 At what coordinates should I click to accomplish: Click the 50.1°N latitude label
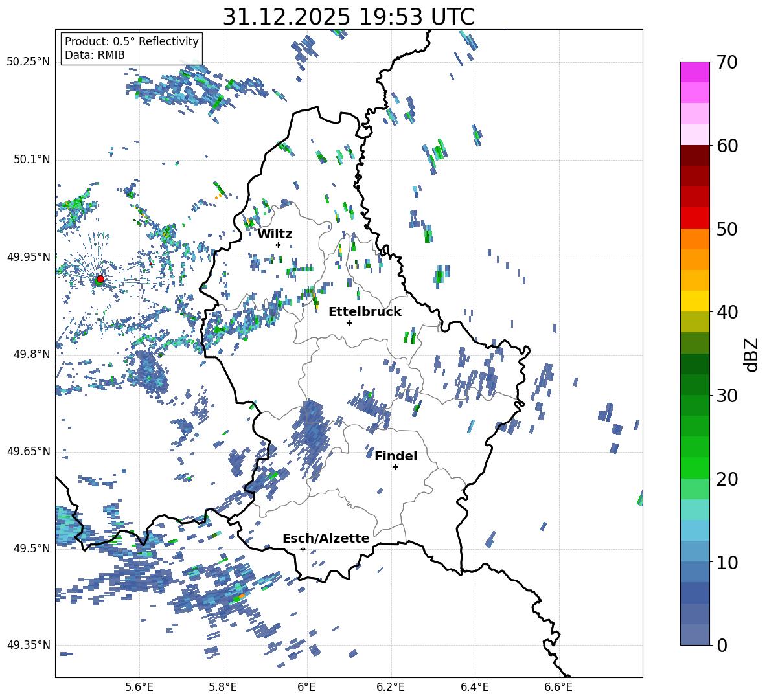click(x=31, y=160)
